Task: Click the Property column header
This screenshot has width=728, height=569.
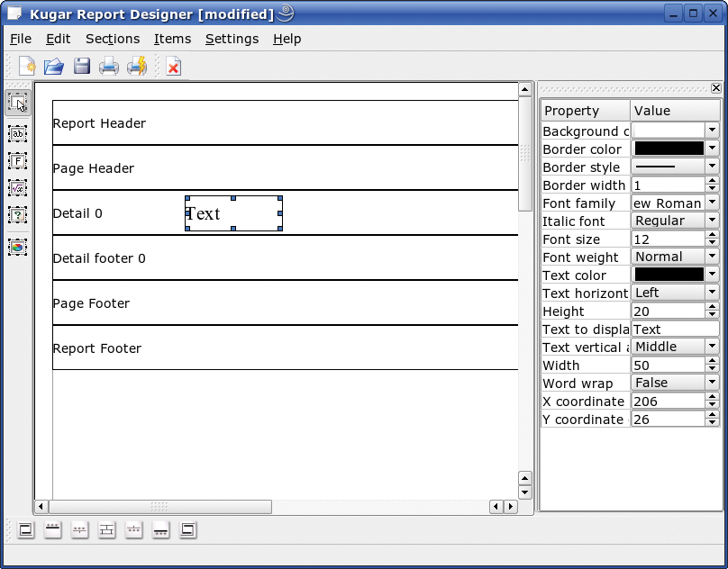Action: click(x=586, y=111)
